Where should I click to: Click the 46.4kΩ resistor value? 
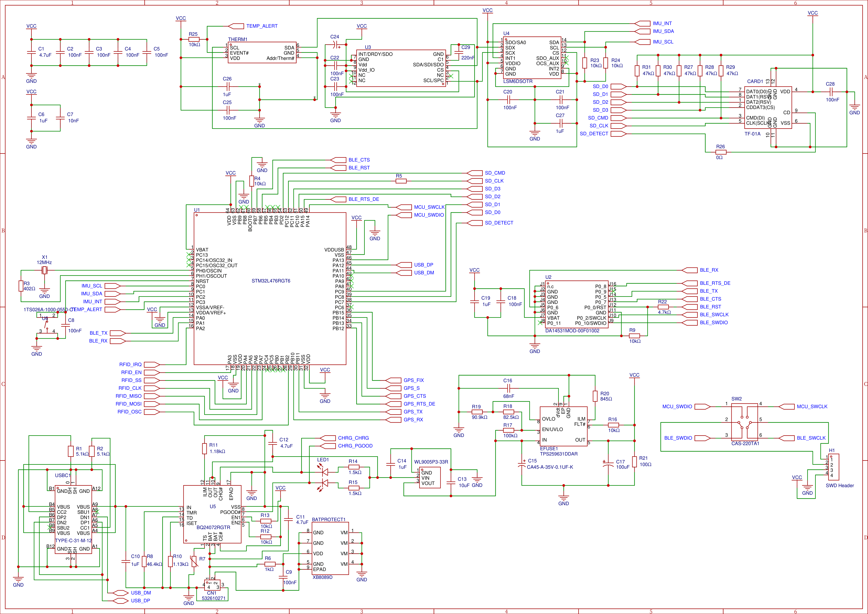154,565
